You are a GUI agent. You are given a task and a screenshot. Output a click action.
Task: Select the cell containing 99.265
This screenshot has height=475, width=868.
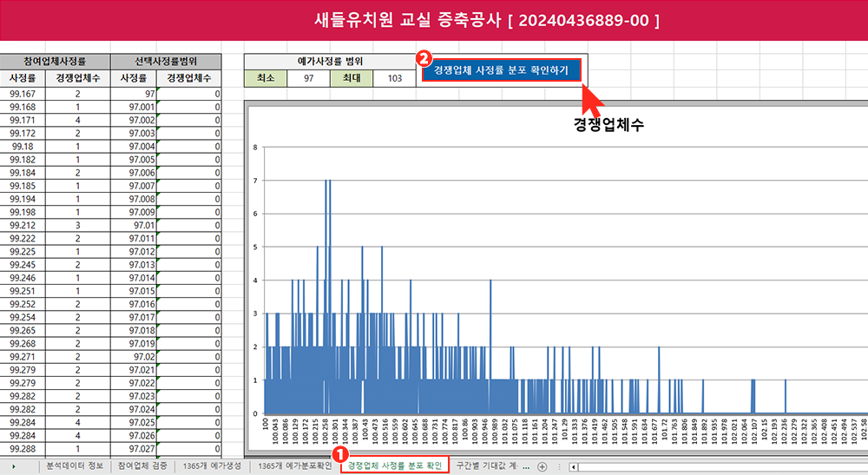[23, 331]
